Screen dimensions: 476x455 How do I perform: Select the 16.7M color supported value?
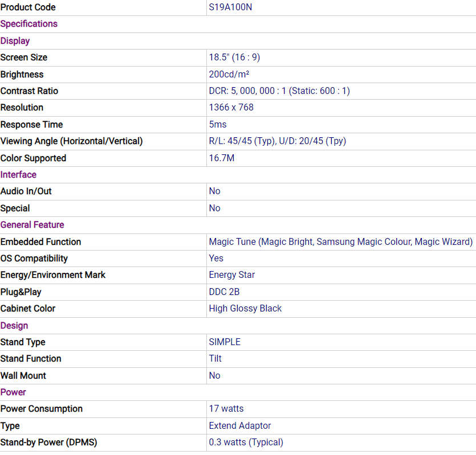click(221, 158)
